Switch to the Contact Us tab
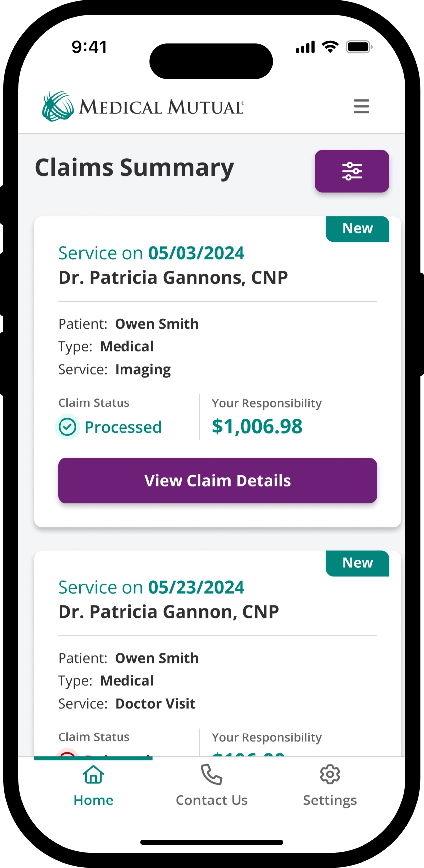 211,800
